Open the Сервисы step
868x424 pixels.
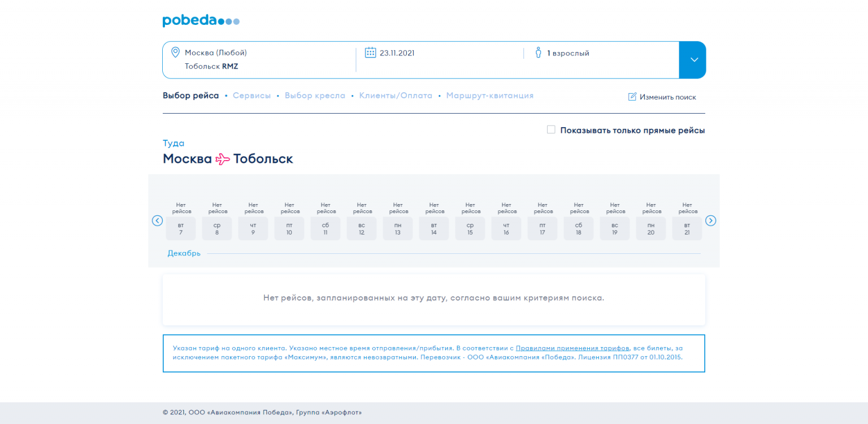click(x=251, y=96)
